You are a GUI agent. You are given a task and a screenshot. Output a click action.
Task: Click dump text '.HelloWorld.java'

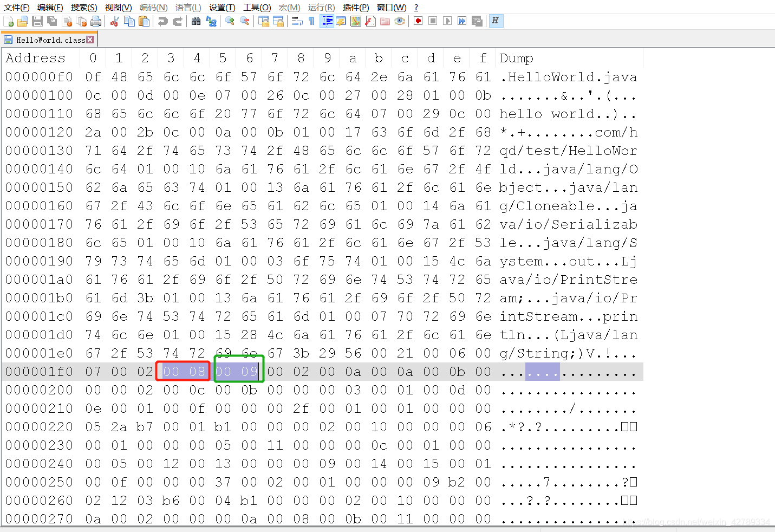568,77
